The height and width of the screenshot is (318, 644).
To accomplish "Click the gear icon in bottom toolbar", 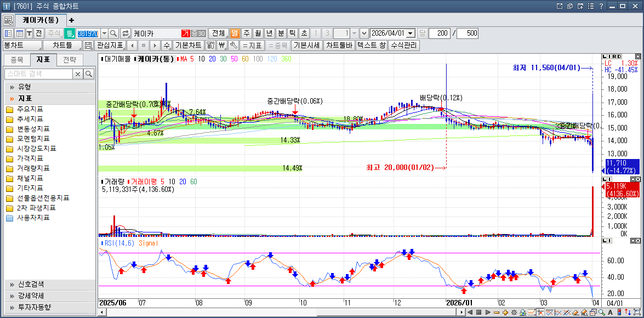I will point(514,312).
